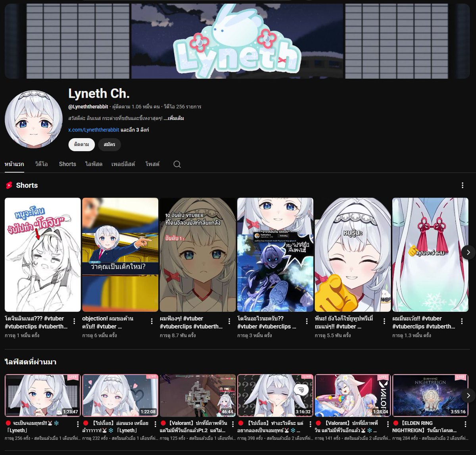476x455 pixels.
Task: Click title ผมฟ้องๆ! #vtuber
Action: (x=191, y=322)
